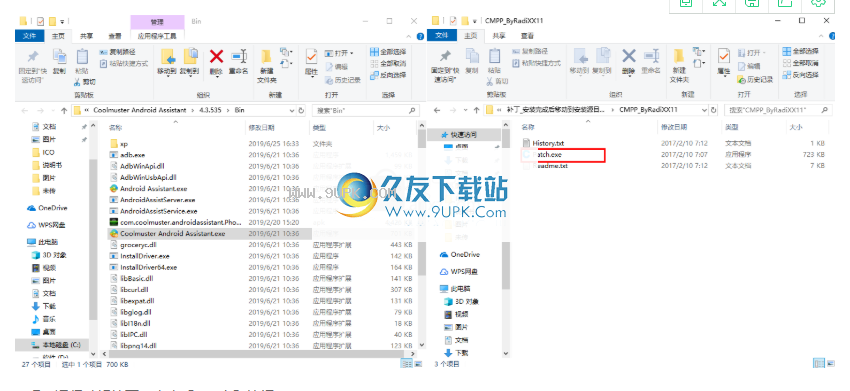The height and width of the screenshot is (391, 850).
Task: Click the Up arrow in Bin window navigation
Action: coord(64,110)
